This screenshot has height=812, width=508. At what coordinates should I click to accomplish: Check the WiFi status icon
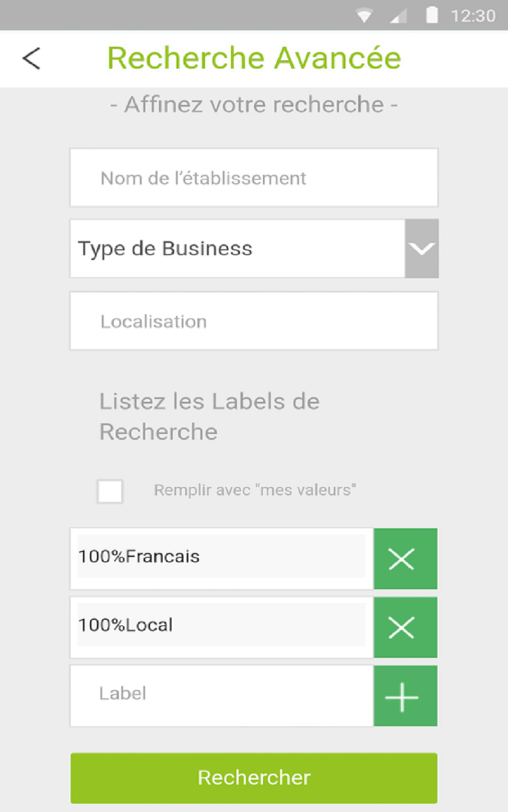364,16
